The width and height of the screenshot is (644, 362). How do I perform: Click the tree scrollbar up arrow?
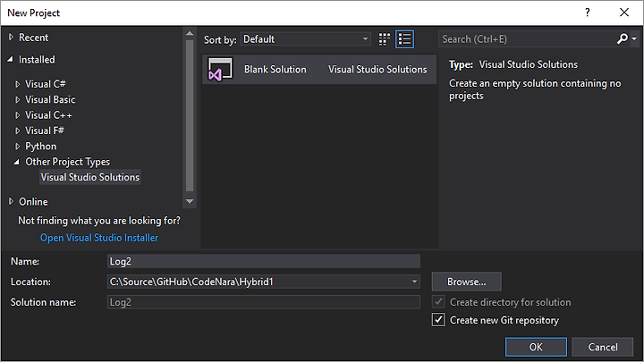pyautogui.click(x=190, y=33)
